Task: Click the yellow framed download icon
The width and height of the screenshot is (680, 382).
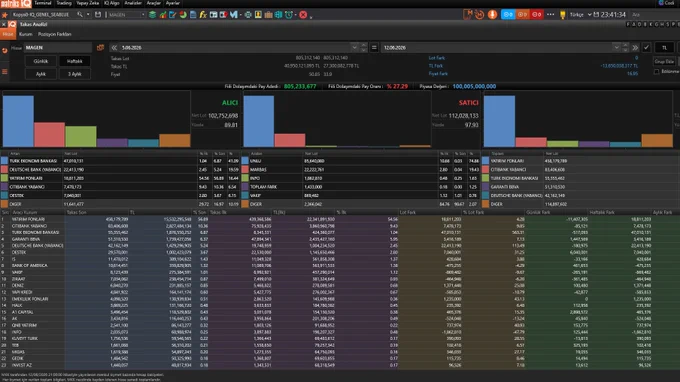Action: click(258, 15)
